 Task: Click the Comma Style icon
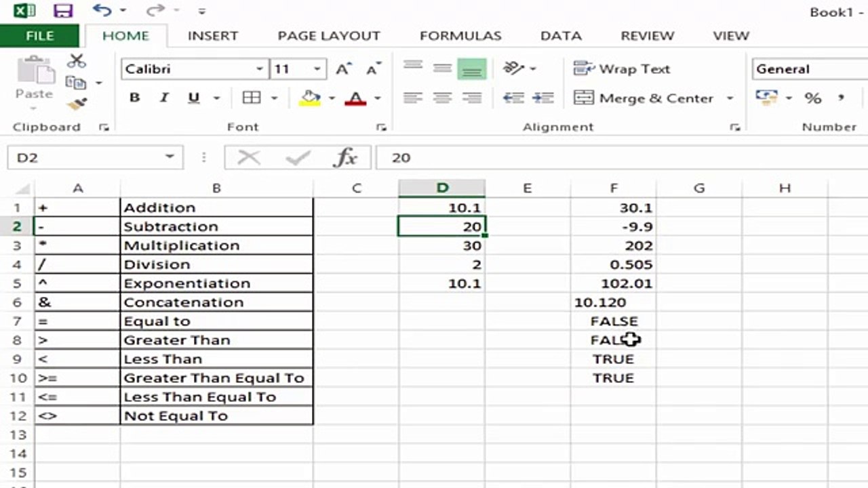pyautogui.click(x=842, y=98)
